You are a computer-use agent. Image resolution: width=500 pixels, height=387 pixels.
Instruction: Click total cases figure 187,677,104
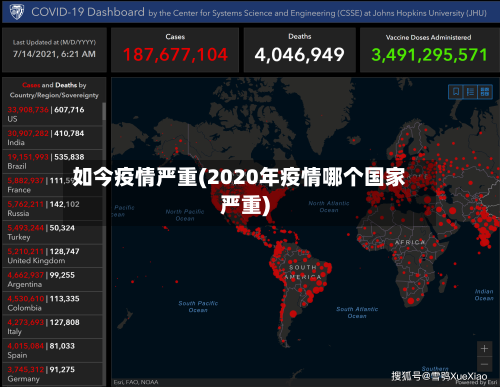coord(175,55)
